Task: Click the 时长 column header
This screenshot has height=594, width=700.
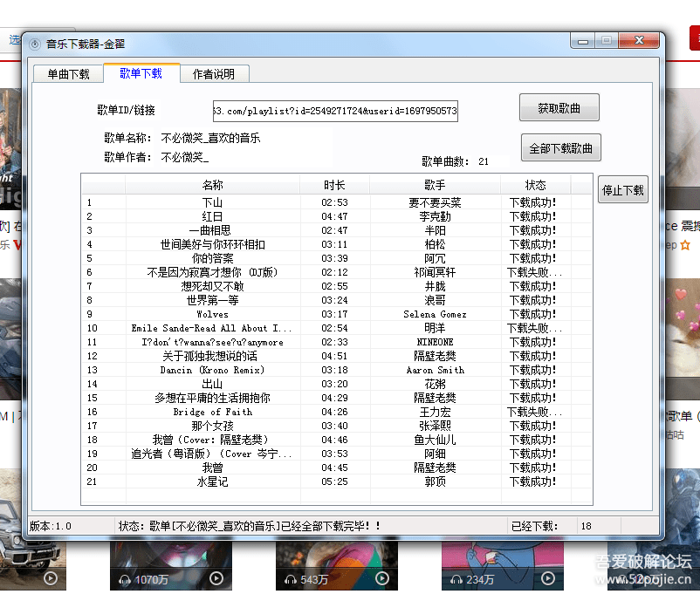Action: 334,185
